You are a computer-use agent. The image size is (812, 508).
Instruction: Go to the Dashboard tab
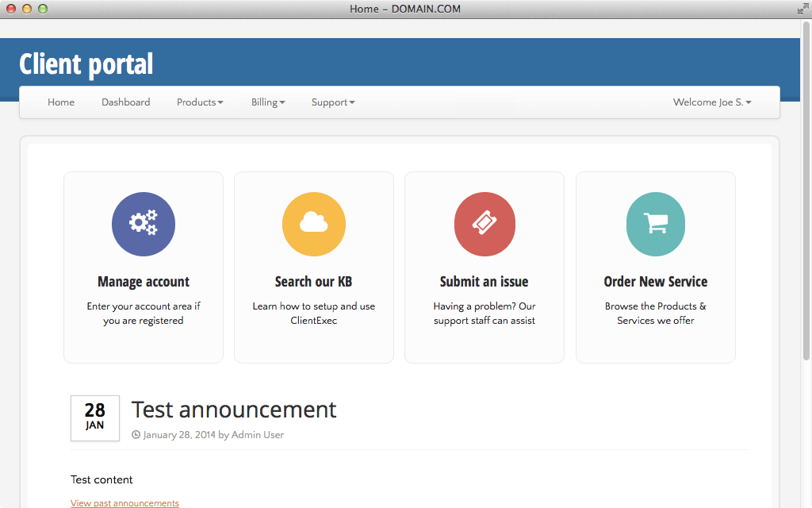(x=125, y=102)
